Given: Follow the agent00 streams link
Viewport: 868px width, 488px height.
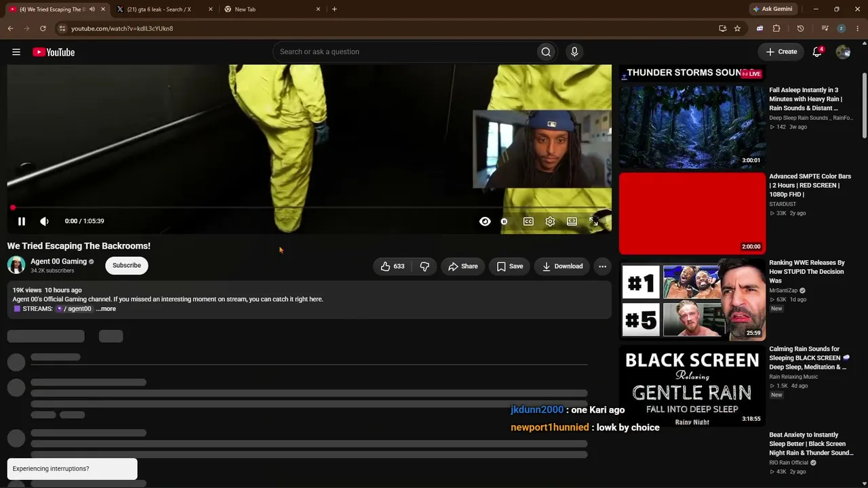Looking at the screenshot, I should (74, 308).
